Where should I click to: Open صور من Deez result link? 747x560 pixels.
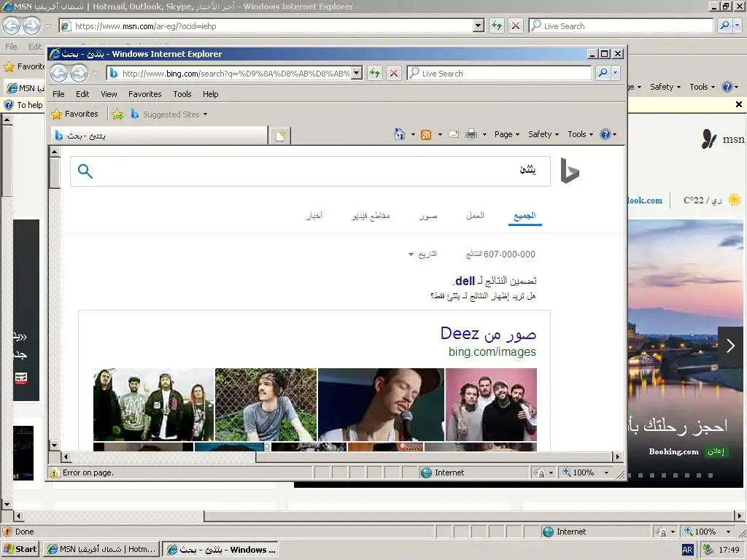[x=488, y=333]
